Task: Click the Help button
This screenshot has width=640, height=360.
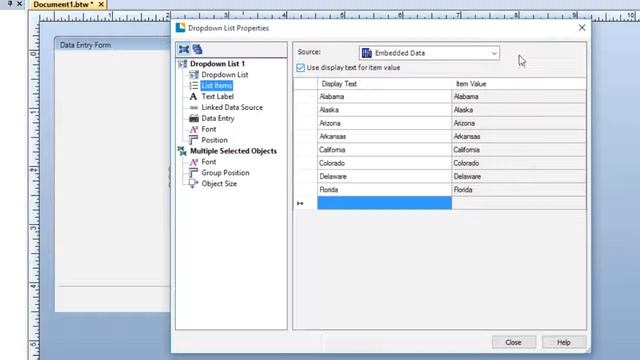Action: [564, 342]
